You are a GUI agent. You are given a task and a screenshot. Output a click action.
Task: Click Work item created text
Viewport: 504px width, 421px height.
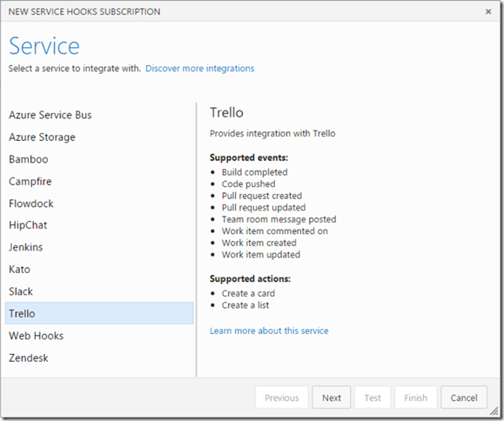(x=259, y=243)
